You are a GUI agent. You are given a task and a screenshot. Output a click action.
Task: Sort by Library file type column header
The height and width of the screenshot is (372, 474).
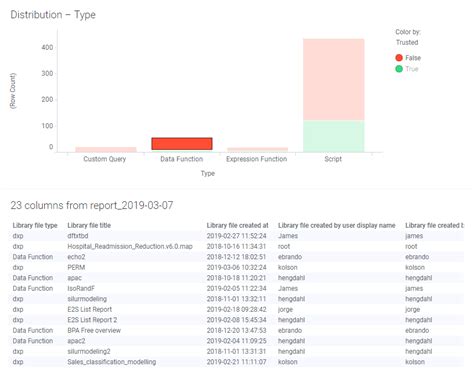35,225
